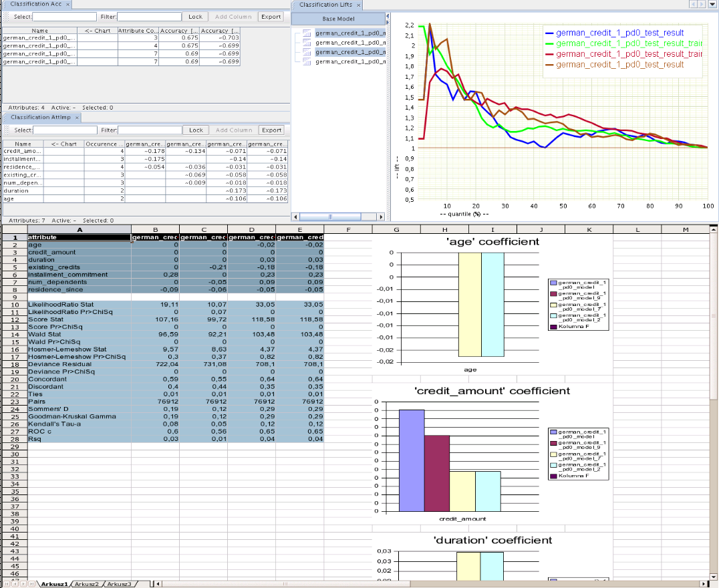Screen dimensions: 719x588
Task: Click the scroll tabs right arrow icon
Action: point(702,4)
